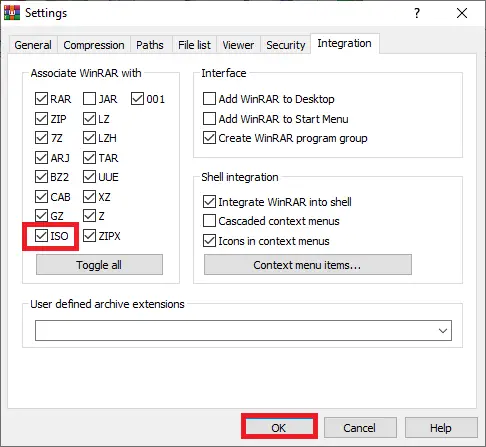Screen dimensions: 486x447
Task: Uncheck the ISO association checkbox
Action: [41, 236]
